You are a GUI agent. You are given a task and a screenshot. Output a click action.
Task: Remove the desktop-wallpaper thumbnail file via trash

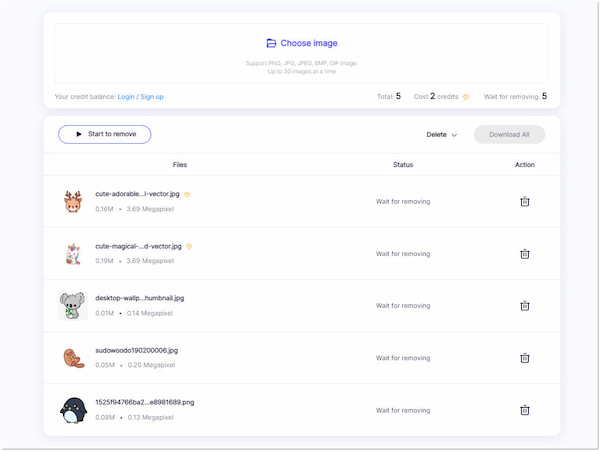tap(524, 306)
